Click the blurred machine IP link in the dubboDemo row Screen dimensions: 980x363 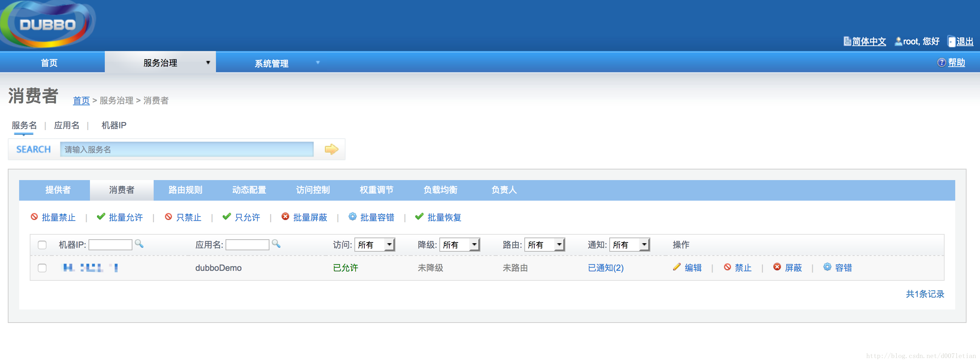click(x=91, y=268)
